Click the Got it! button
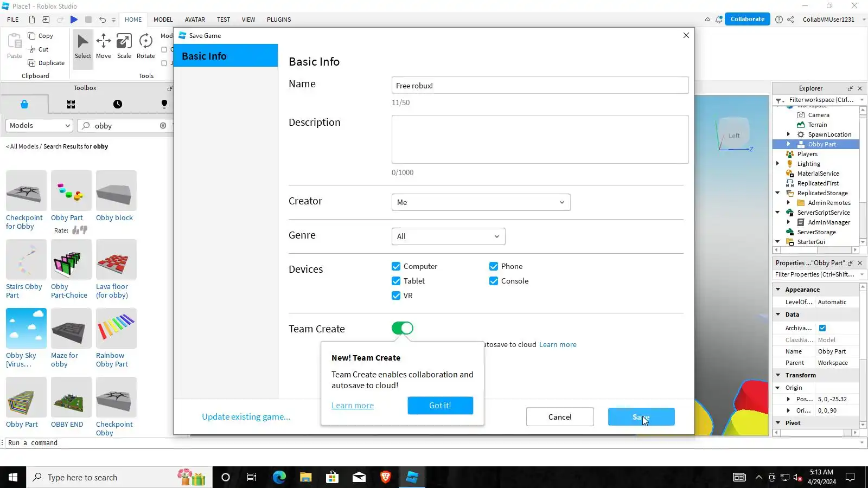Viewport: 868px width, 488px height. [440, 406]
